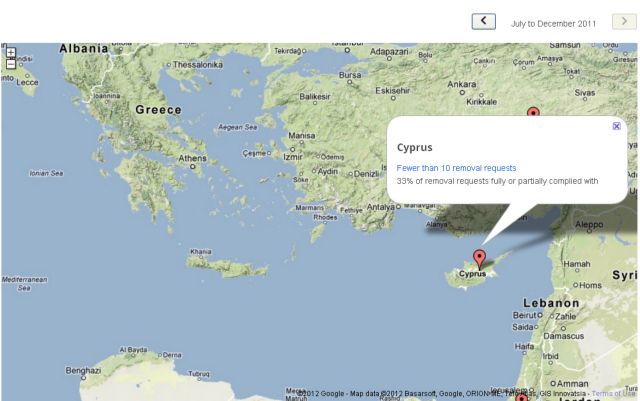Select the red marker above the popup
This screenshot has width=640, height=401.
click(x=533, y=112)
